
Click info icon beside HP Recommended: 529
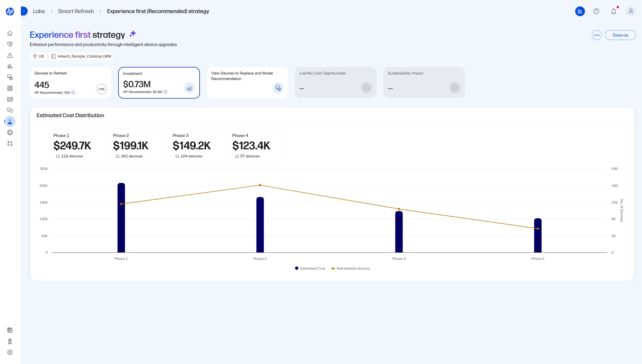[x=73, y=93]
